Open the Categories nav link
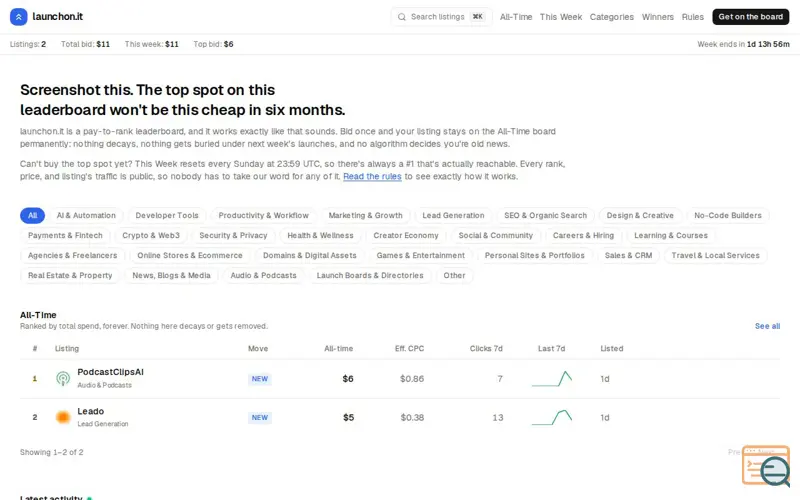Screen dimensions: 800x500 [x=611, y=17]
